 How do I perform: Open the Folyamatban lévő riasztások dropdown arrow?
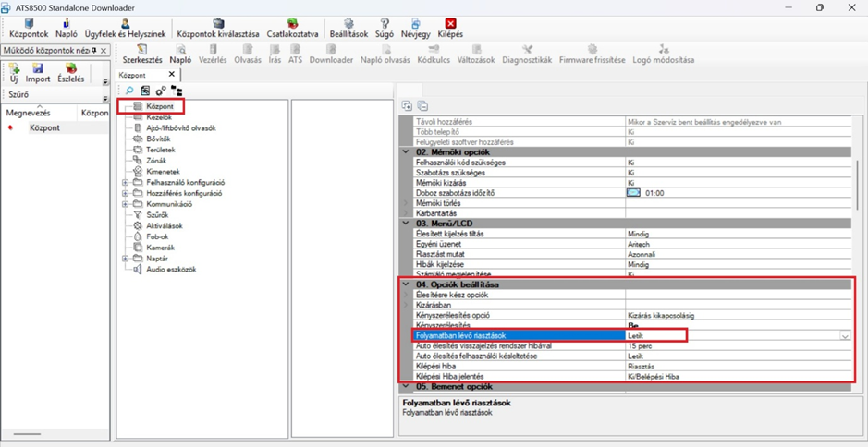click(x=845, y=336)
